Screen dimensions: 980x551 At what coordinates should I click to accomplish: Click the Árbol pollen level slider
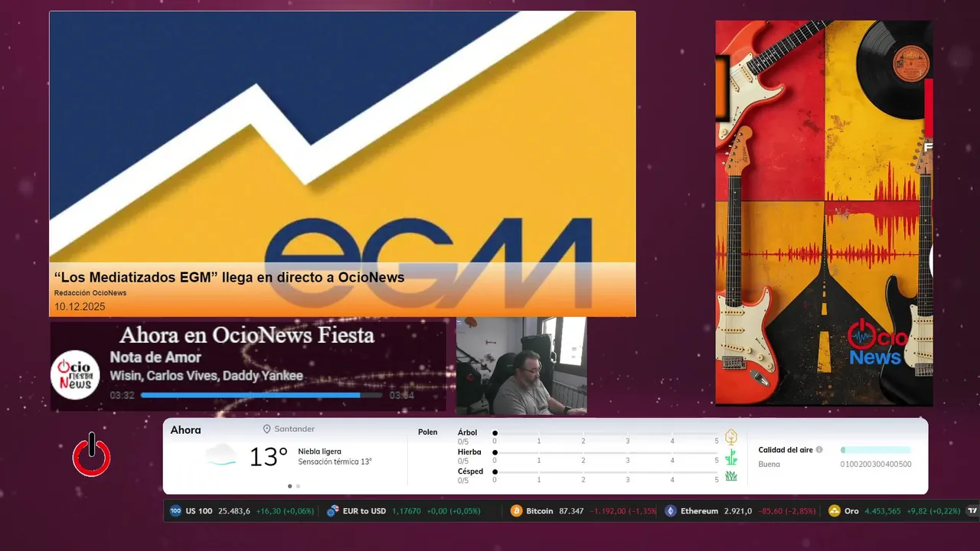(x=606, y=433)
